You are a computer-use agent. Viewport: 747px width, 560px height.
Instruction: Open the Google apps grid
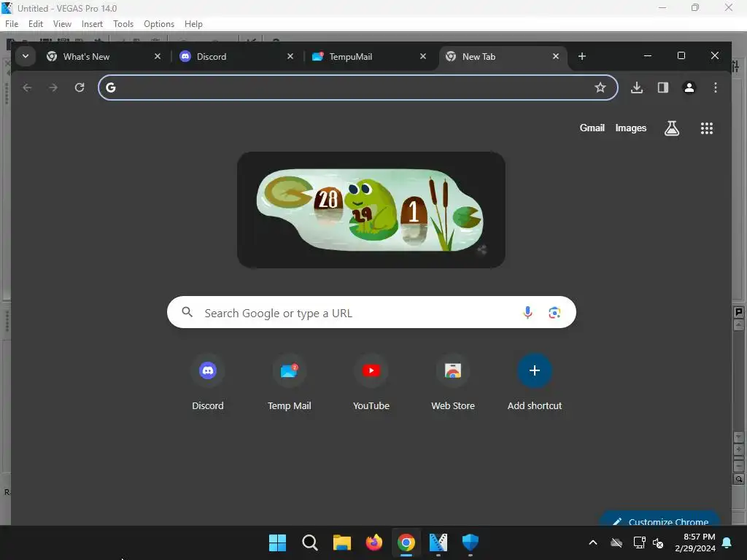click(707, 128)
